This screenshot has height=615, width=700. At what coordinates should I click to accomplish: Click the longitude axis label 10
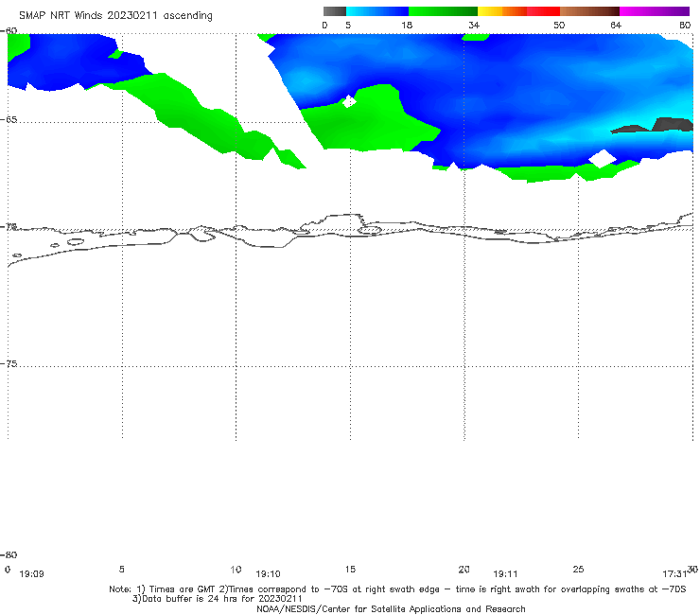tap(236, 570)
